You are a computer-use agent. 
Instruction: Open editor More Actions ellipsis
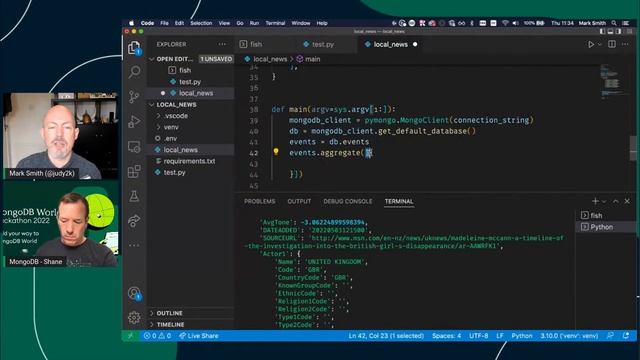pyautogui.click(x=625, y=44)
